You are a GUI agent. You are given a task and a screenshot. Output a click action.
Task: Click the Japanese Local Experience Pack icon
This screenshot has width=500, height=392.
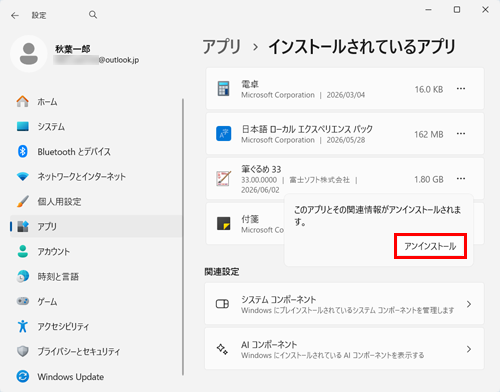pyautogui.click(x=223, y=134)
